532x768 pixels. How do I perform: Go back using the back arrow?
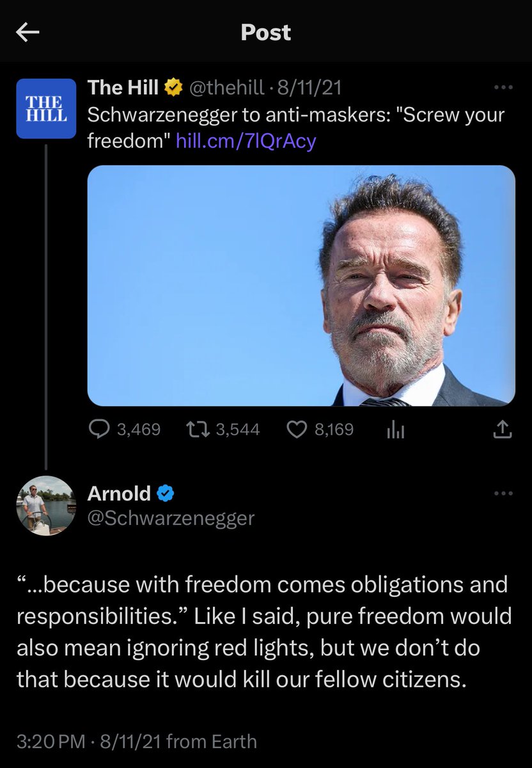pyautogui.click(x=27, y=33)
